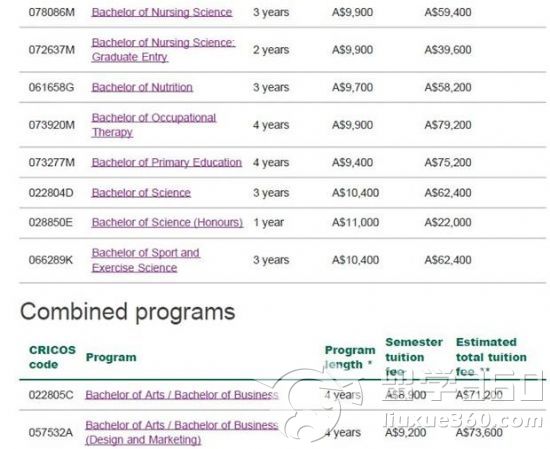550x449 pixels.
Task: Click Bachelor of Science (Honours) link
Action: pyautogui.click(x=167, y=222)
